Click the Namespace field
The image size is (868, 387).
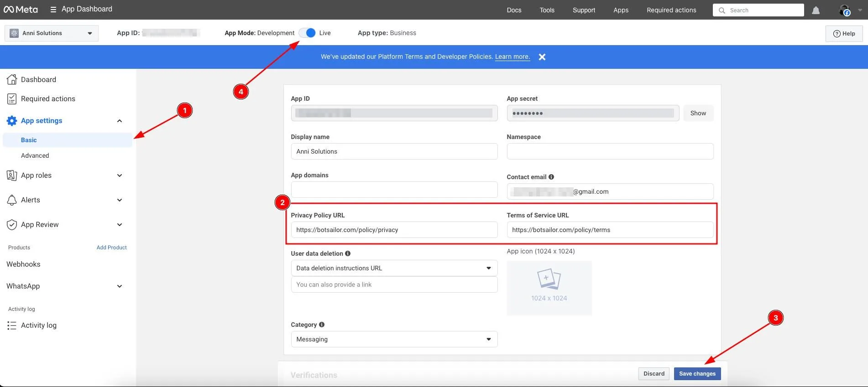tap(610, 151)
